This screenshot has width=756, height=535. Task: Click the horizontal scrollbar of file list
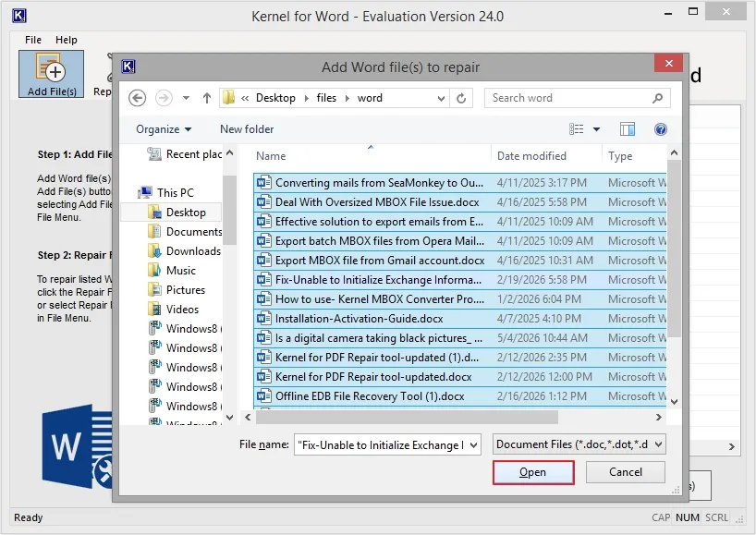click(407, 418)
